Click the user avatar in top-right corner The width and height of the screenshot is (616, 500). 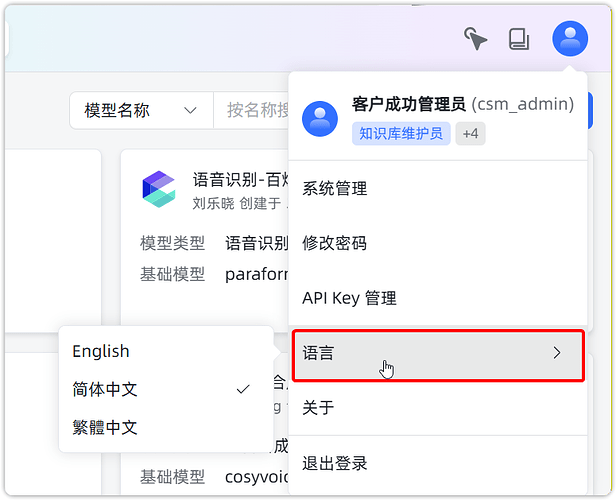point(570,39)
